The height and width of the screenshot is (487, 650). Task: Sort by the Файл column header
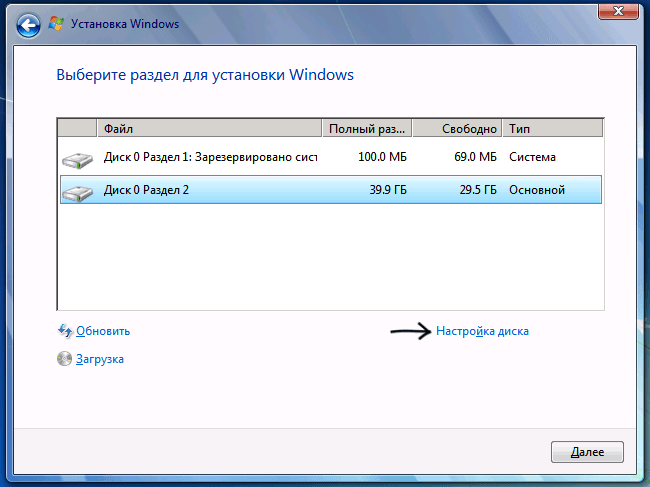pos(209,129)
